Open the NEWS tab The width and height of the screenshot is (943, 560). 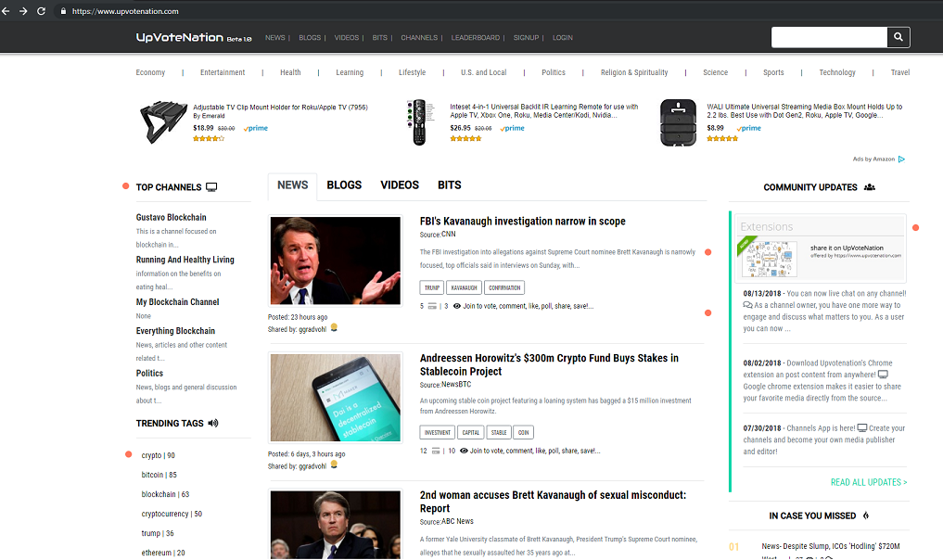pyautogui.click(x=292, y=185)
